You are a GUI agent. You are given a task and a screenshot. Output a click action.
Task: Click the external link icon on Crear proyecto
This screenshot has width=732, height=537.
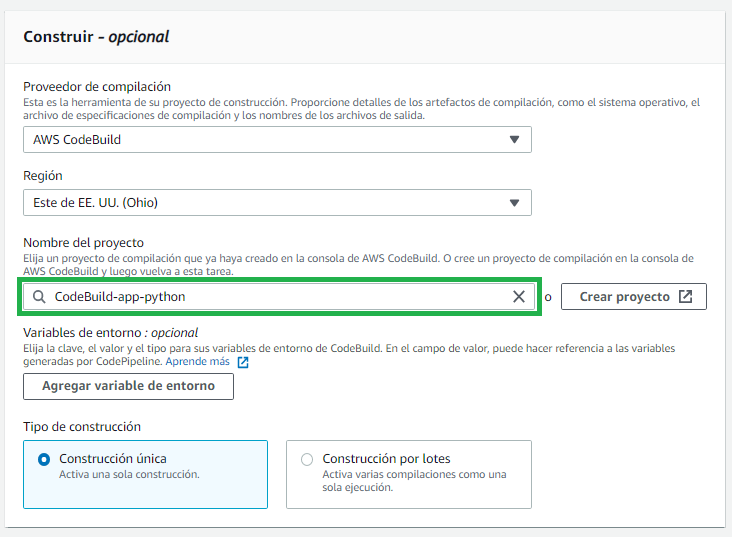pyautogui.click(x=685, y=297)
